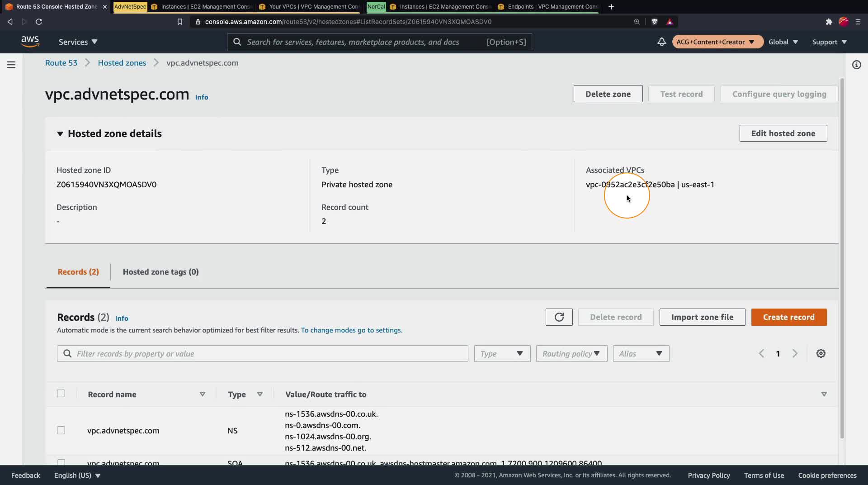Screen dimensions: 868x485
Task: Click the browser forward arrow
Action: [24, 22]
